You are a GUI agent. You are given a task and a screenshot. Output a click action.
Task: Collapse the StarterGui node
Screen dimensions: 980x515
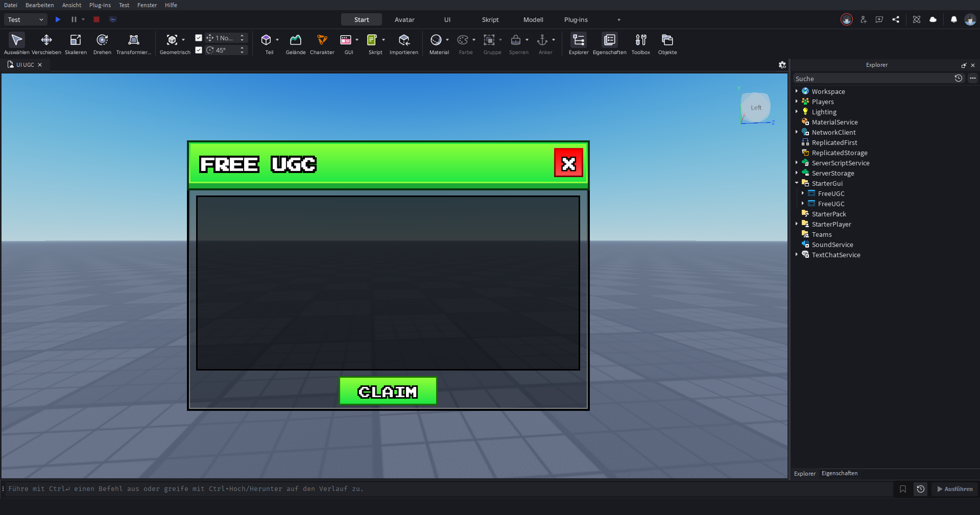pos(797,183)
